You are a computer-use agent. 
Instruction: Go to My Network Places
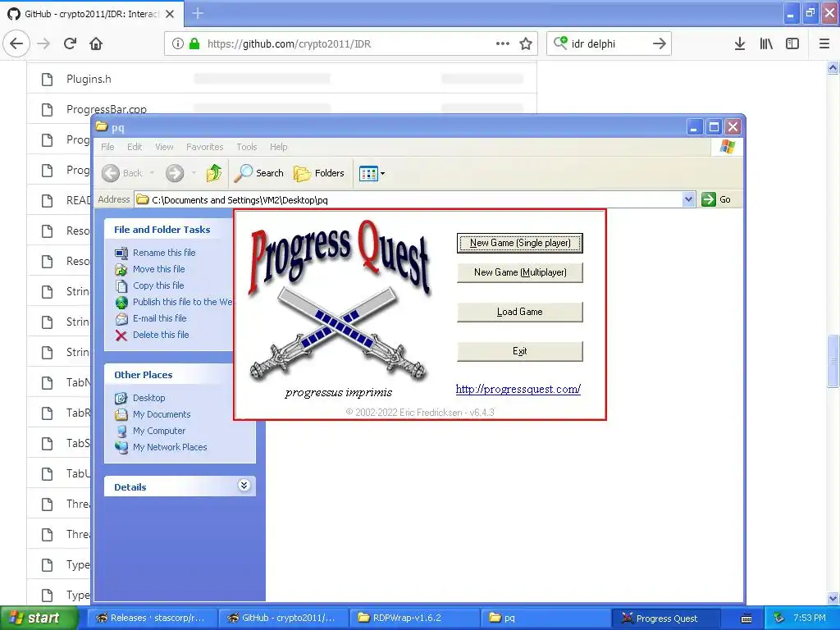click(170, 447)
